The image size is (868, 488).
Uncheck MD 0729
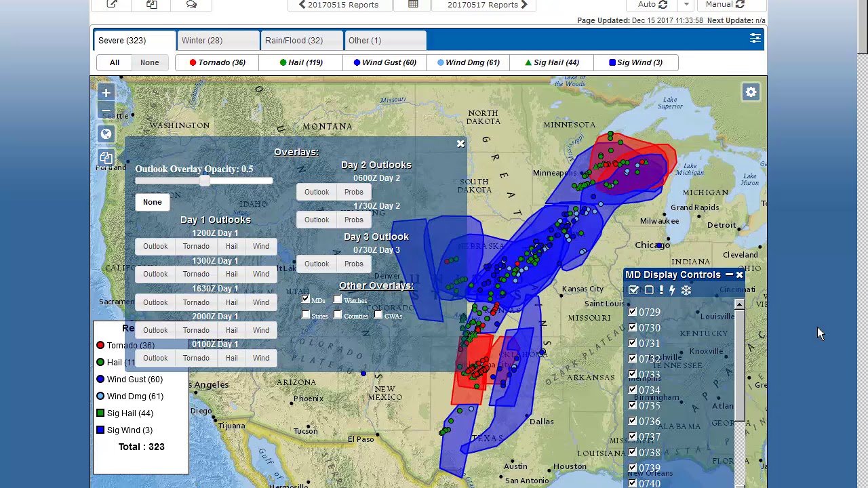tap(633, 312)
